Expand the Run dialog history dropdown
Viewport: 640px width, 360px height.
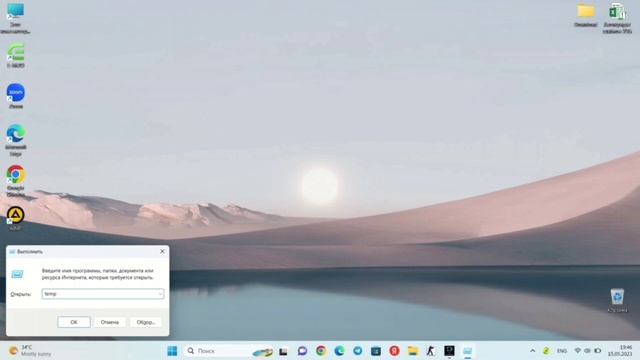160,294
